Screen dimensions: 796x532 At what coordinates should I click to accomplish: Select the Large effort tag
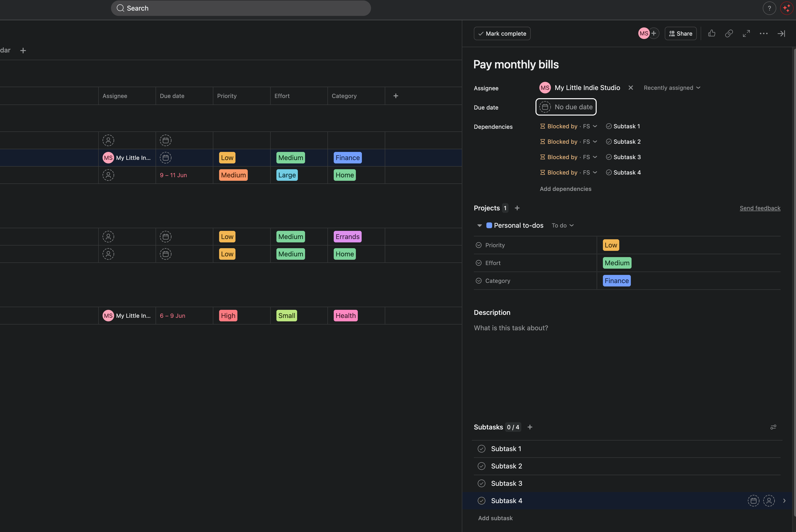[287, 175]
